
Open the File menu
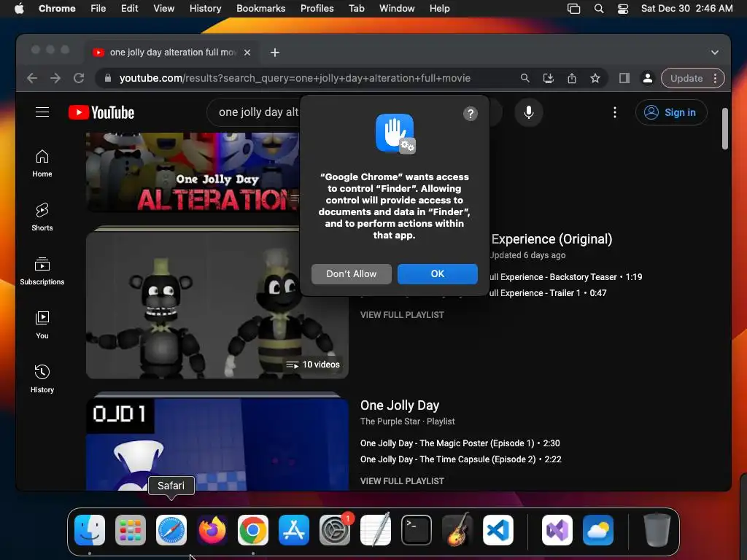click(98, 9)
